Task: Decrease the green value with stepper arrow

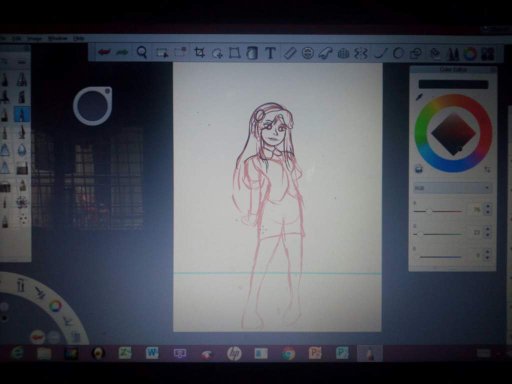Action: click(488, 235)
